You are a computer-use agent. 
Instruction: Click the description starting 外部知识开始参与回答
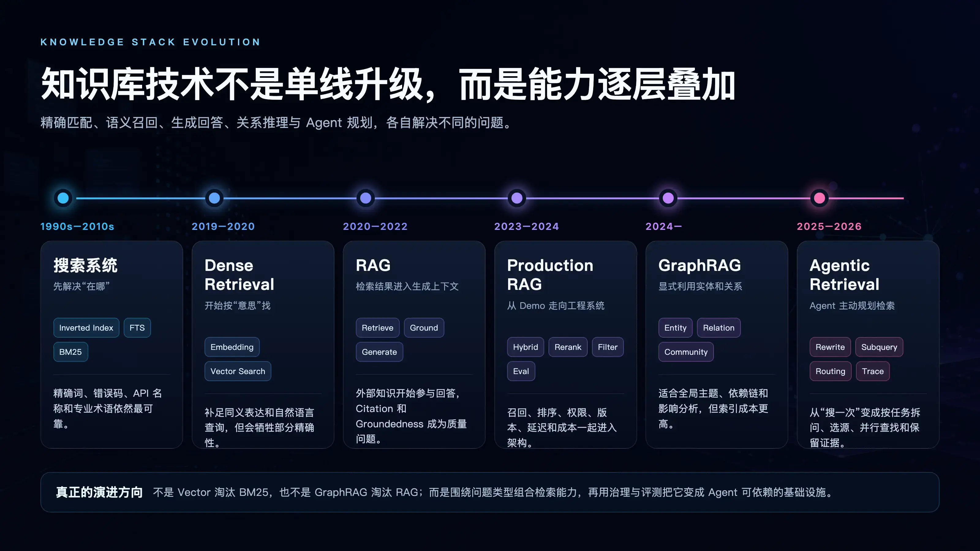point(412,416)
